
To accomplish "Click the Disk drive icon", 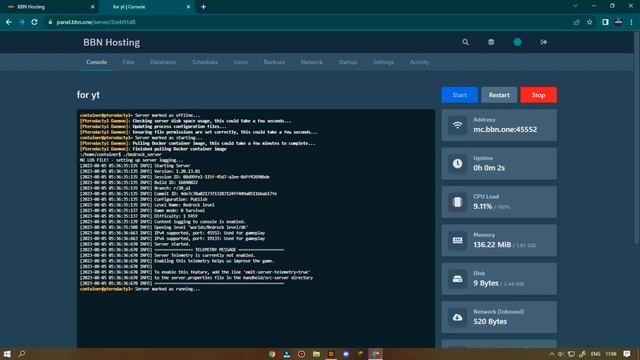I will point(457,279).
